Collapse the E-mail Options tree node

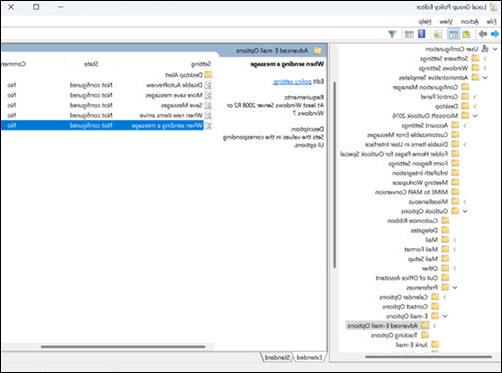pyautogui.click(x=445, y=316)
